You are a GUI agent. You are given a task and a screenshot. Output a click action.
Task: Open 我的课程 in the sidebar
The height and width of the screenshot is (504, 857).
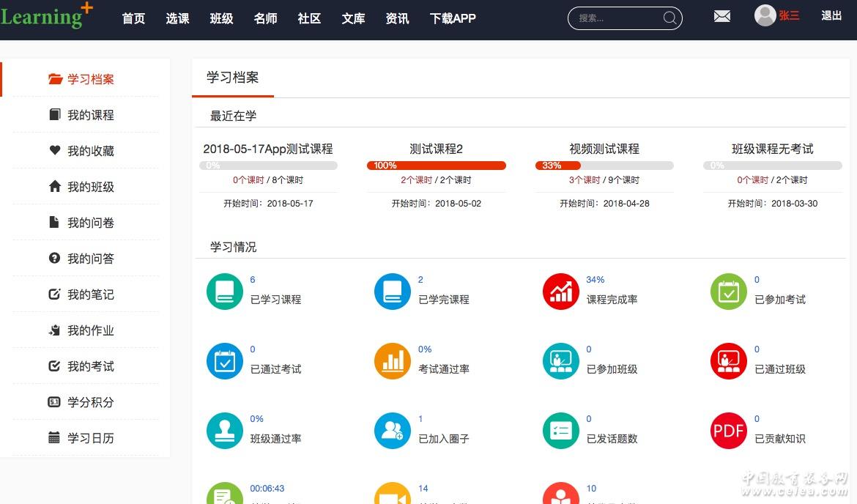[x=90, y=115]
